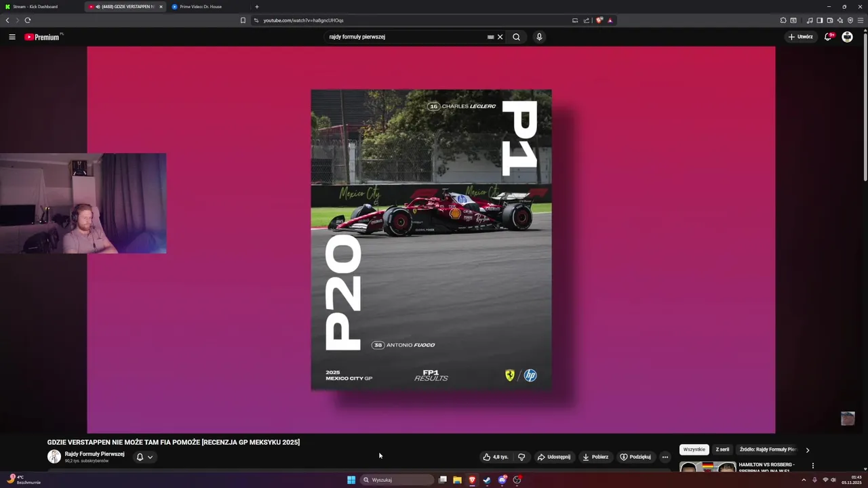The height and width of the screenshot is (488, 868).
Task: Open Task View on the taskbar
Action: tap(442, 480)
